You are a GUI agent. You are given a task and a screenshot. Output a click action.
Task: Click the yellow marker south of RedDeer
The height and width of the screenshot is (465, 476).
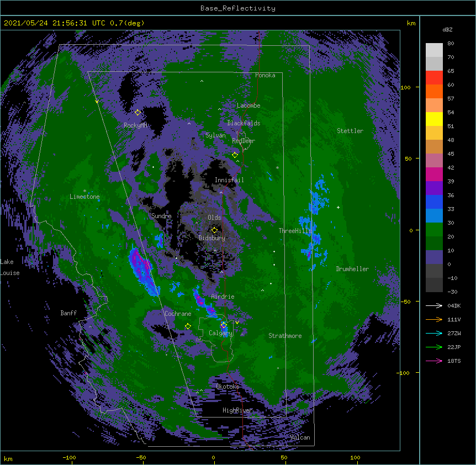pos(235,155)
